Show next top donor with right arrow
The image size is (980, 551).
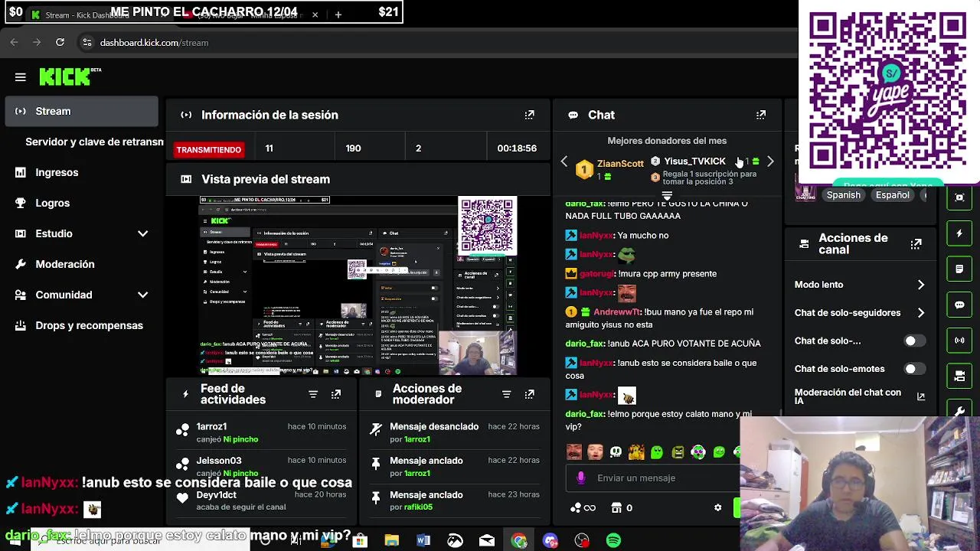tap(770, 161)
